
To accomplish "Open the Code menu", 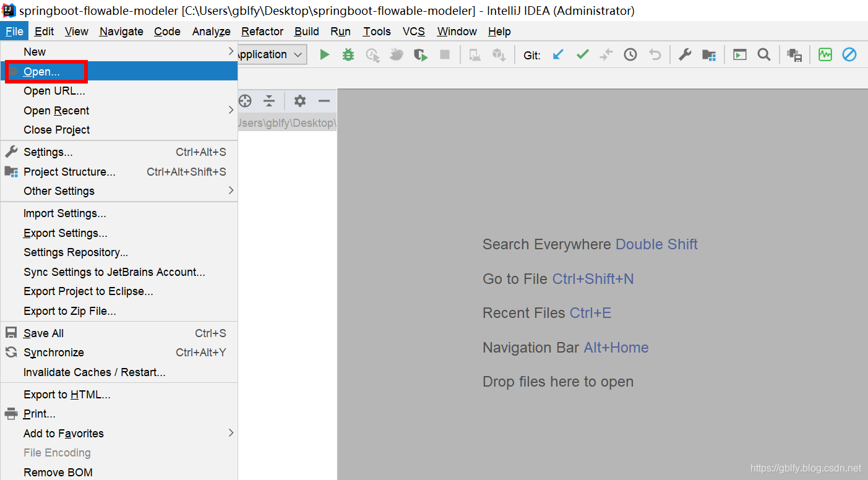I will pyautogui.click(x=167, y=32).
